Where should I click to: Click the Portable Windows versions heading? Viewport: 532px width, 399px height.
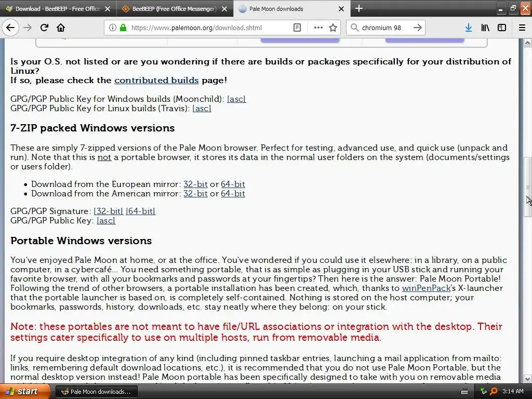[81, 241]
